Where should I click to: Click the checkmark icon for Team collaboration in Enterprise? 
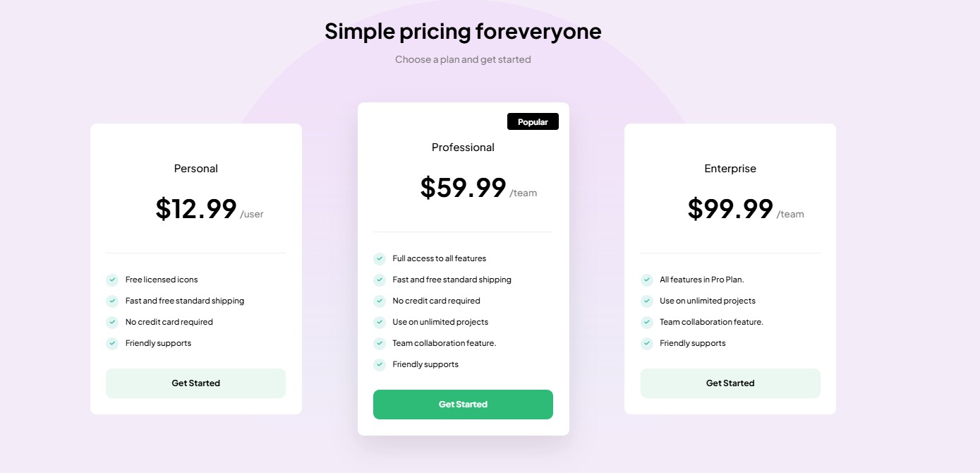click(x=647, y=323)
